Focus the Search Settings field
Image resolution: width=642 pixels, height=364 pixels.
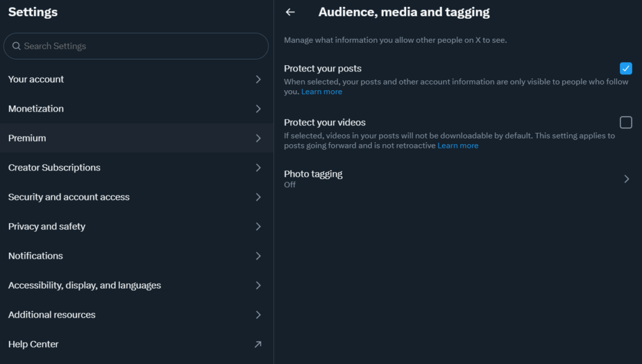click(x=136, y=46)
